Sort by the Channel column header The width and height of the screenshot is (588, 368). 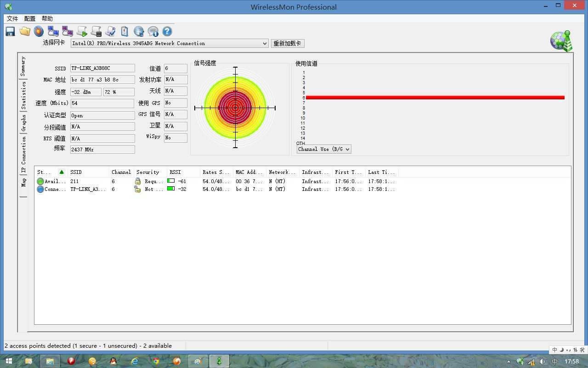click(x=121, y=172)
